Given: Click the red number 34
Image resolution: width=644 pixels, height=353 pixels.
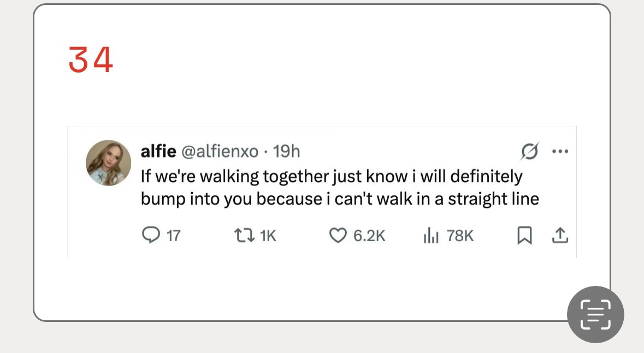Looking at the screenshot, I should pos(91,60).
